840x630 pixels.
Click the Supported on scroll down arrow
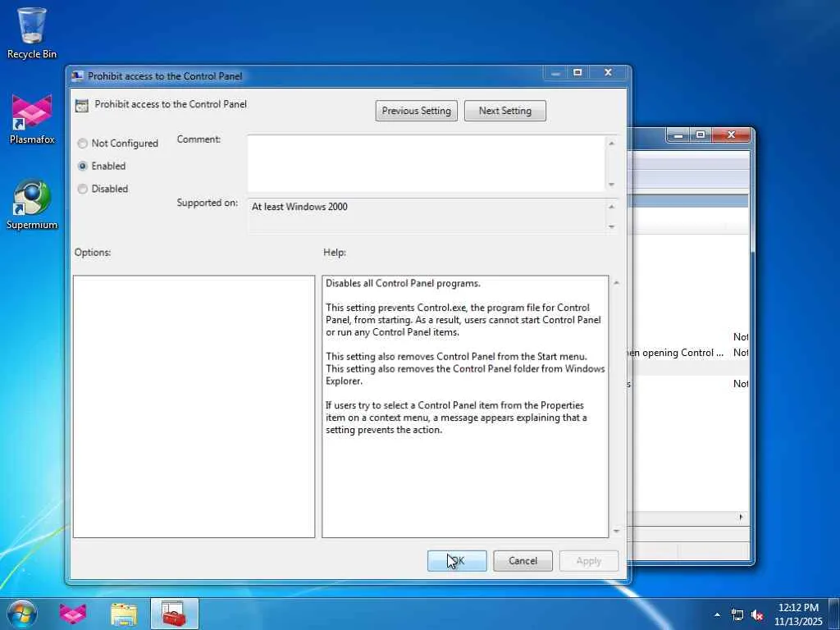[x=611, y=226]
